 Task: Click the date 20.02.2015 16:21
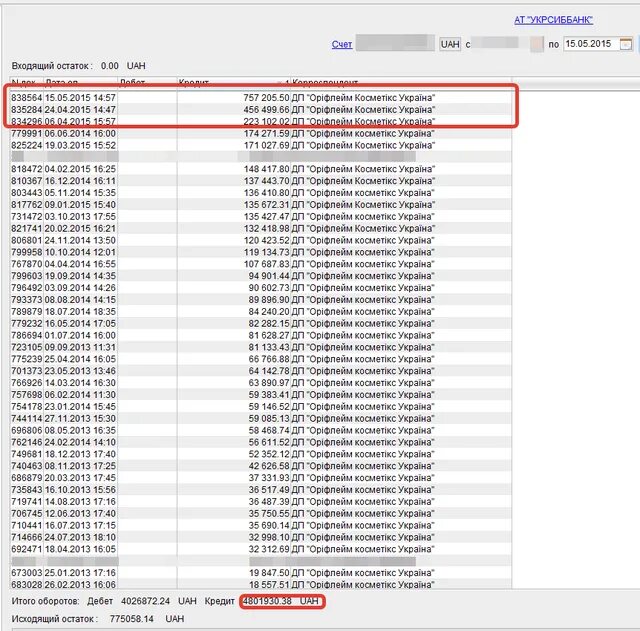coord(80,229)
